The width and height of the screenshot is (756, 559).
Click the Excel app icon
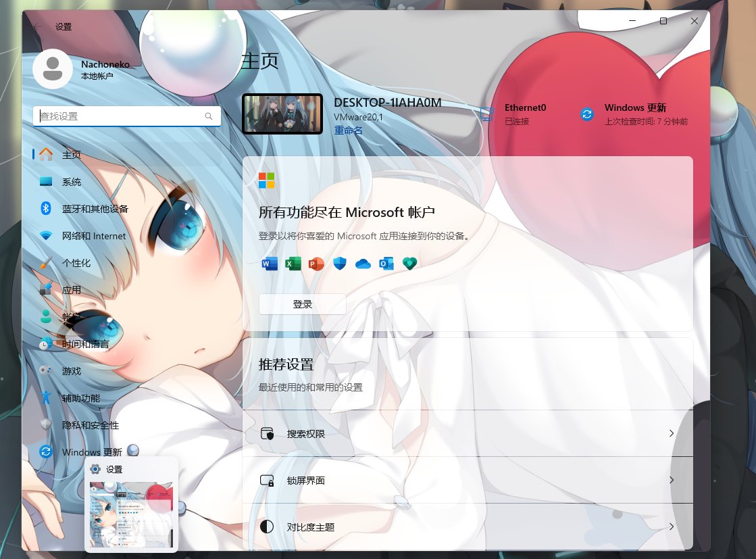pyautogui.click(x=293, y=264)
